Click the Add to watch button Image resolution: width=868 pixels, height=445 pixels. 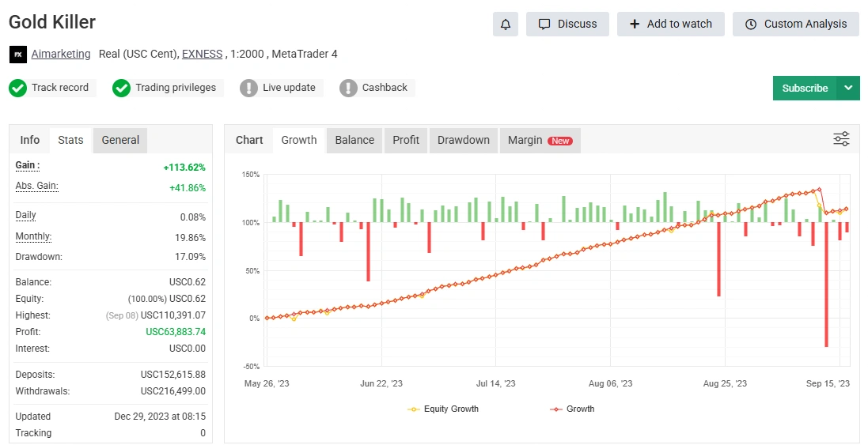tap(671, 24)
